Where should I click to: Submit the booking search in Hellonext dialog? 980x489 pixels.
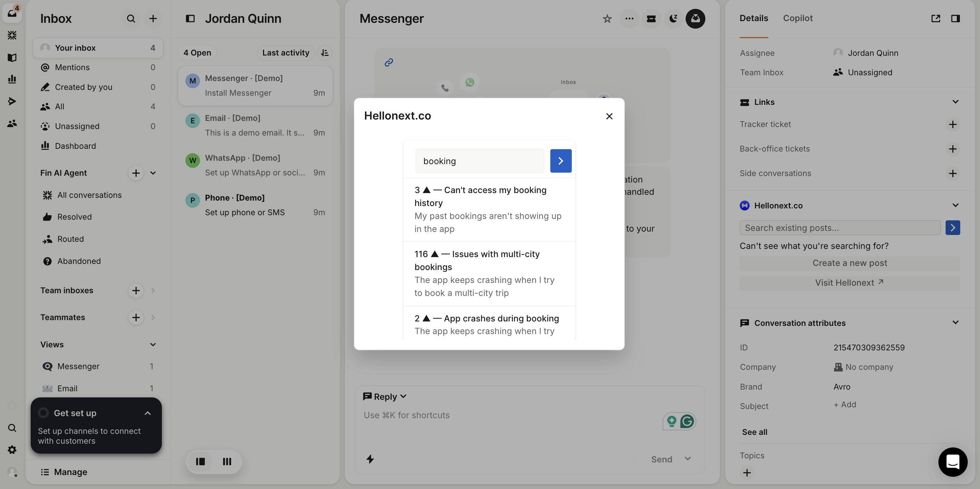point(561,161)
